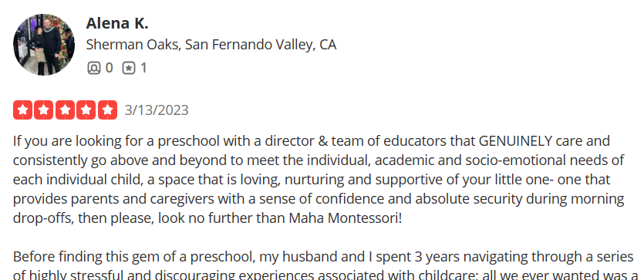The width and height of the screenshot is (644, 280).
Task: Click the line starting "of highly stressful"
Action: (x=325, y=275)
